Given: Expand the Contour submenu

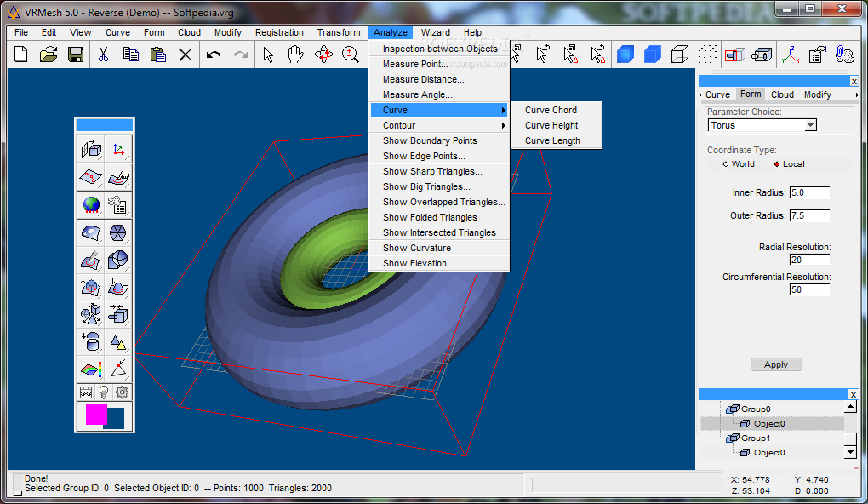Looking at the screenshot, I should tap(440, 126).
